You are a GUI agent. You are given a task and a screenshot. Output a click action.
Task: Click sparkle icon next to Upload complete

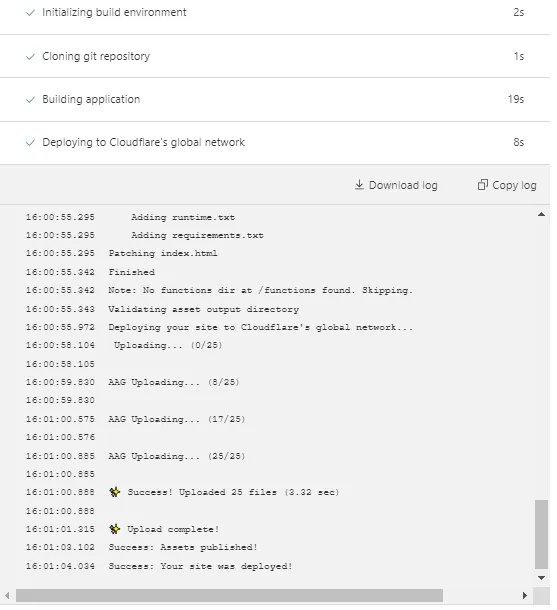[115, 529]
